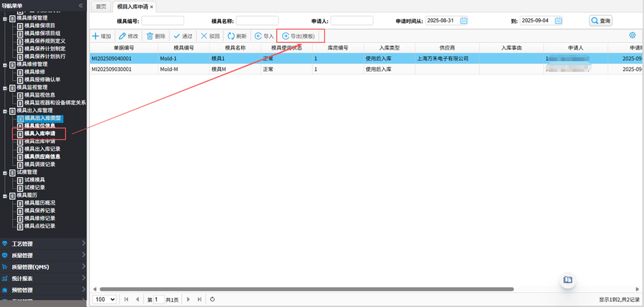Open 模具出入库记录 in navigation tree
Image resolution: width=644 pixels, height=307 pixels.
click(42, 149)
